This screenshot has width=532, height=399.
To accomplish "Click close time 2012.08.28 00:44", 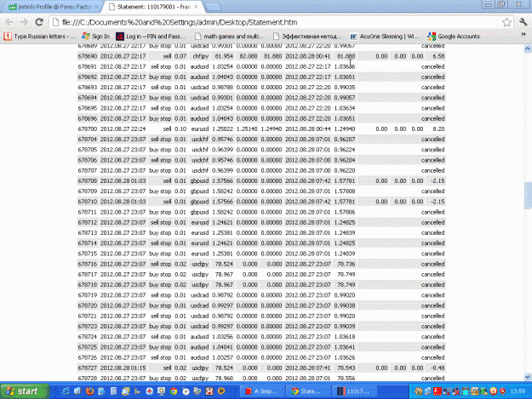I will [x=308, y=128].
